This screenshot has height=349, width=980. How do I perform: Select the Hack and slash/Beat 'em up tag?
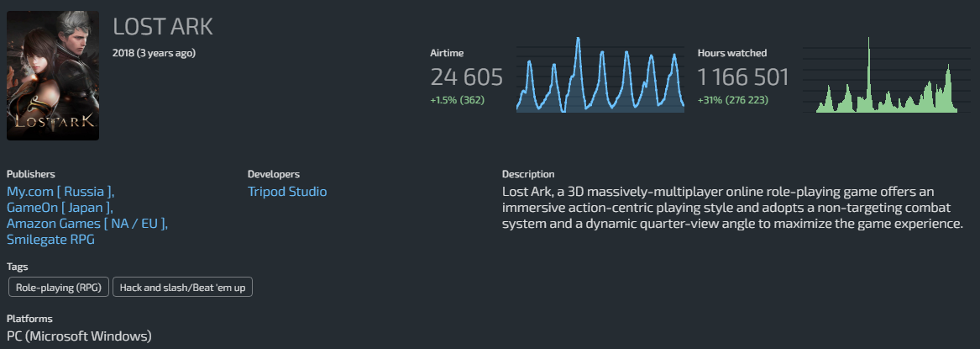point(182,288)
